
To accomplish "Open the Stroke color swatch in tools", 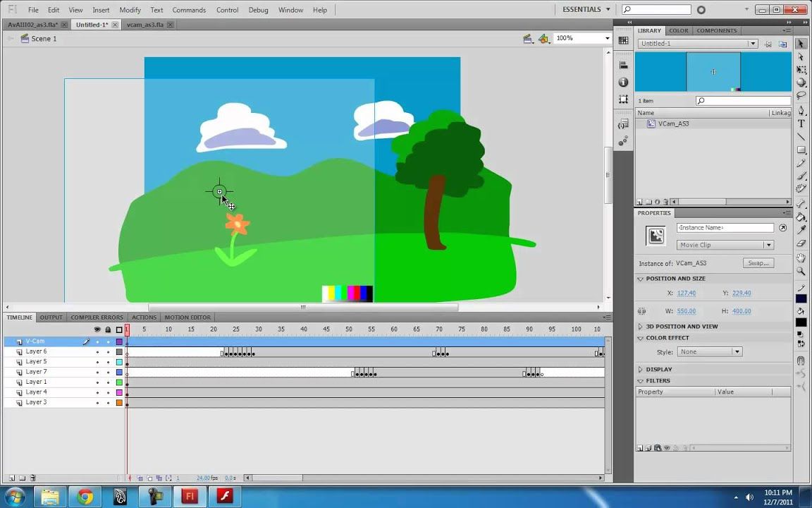I will [801, 298].
